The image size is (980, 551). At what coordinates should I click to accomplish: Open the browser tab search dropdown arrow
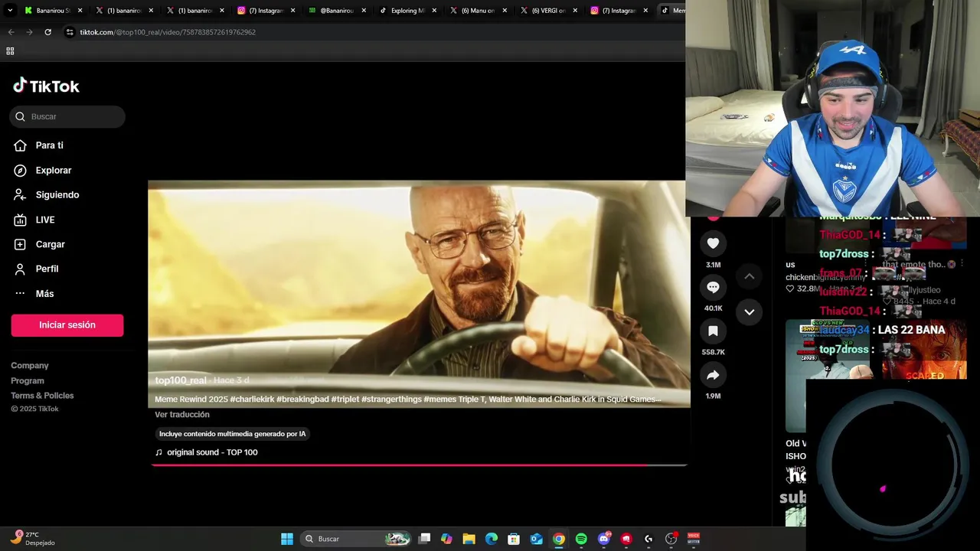click(10, 11)
